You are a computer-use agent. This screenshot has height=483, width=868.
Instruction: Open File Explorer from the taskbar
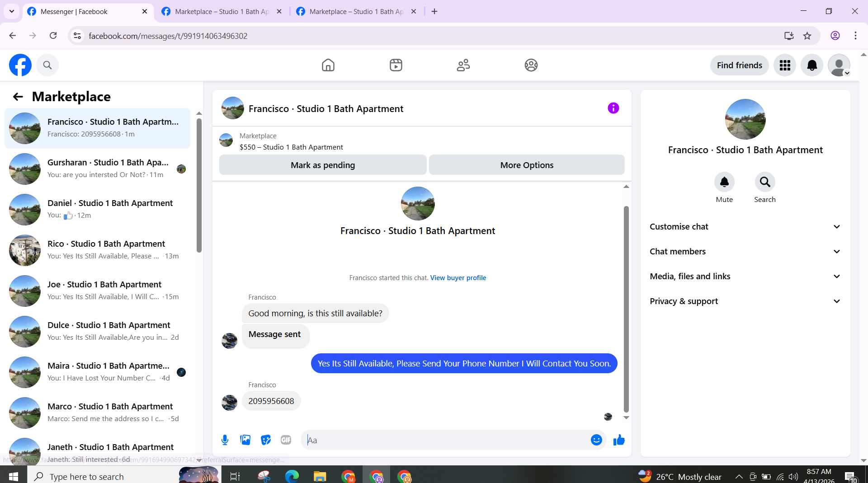click(320, 476)
